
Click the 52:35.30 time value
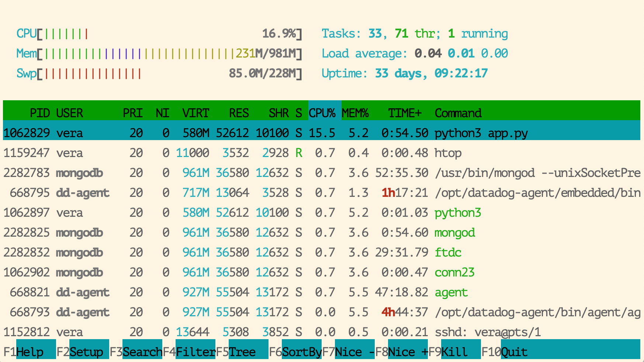402,173
